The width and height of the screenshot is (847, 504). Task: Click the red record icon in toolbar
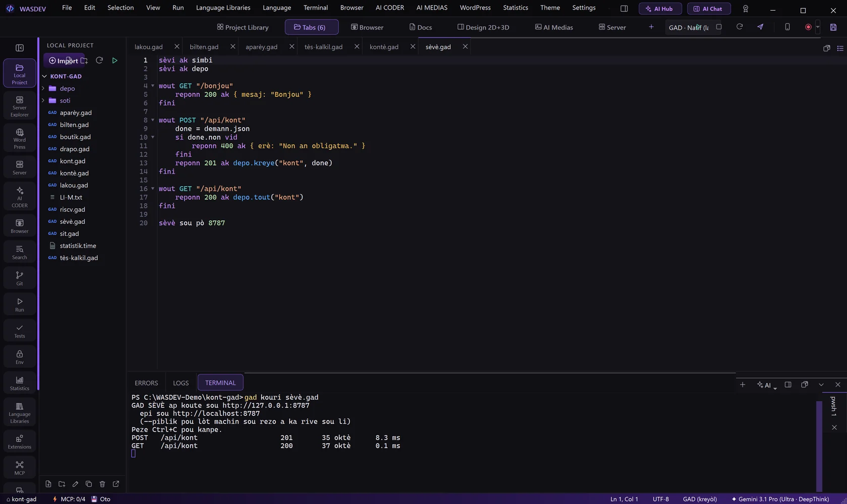(x=808, y=27)
